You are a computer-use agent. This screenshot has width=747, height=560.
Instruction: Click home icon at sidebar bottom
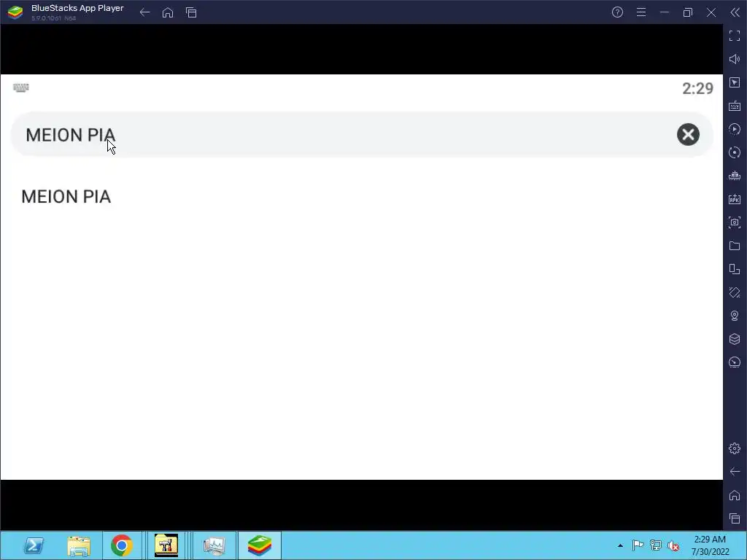tap(735, 495)
